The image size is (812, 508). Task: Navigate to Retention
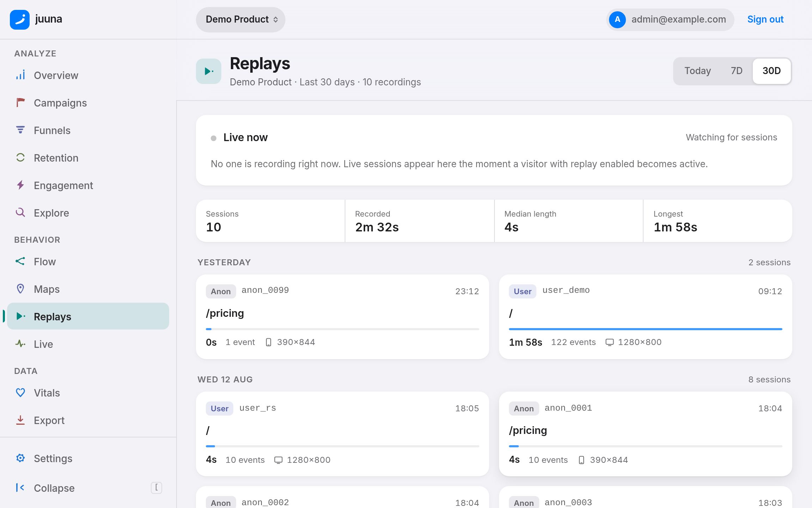[x=88, y=158]
